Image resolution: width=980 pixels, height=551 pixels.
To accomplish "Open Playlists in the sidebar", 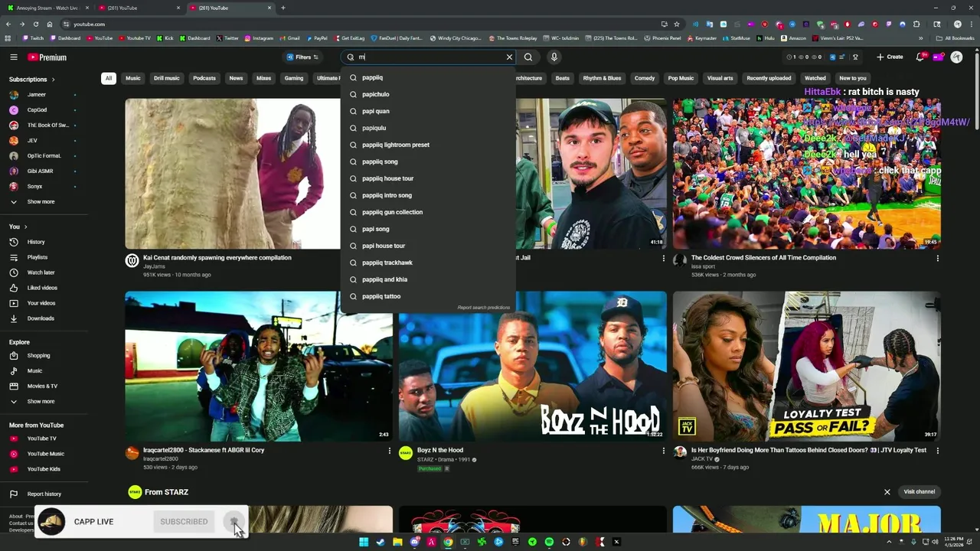I will click(38, 257).
